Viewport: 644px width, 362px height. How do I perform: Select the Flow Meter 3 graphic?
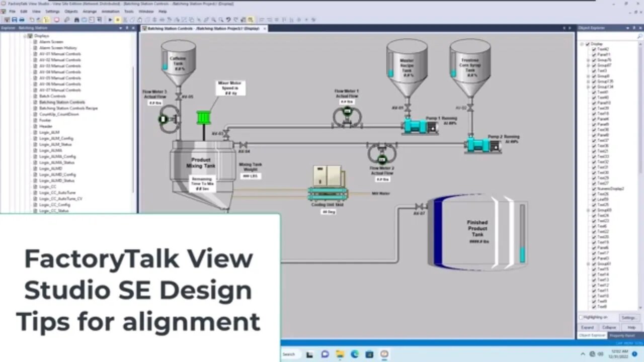click(x=170, y=119)
